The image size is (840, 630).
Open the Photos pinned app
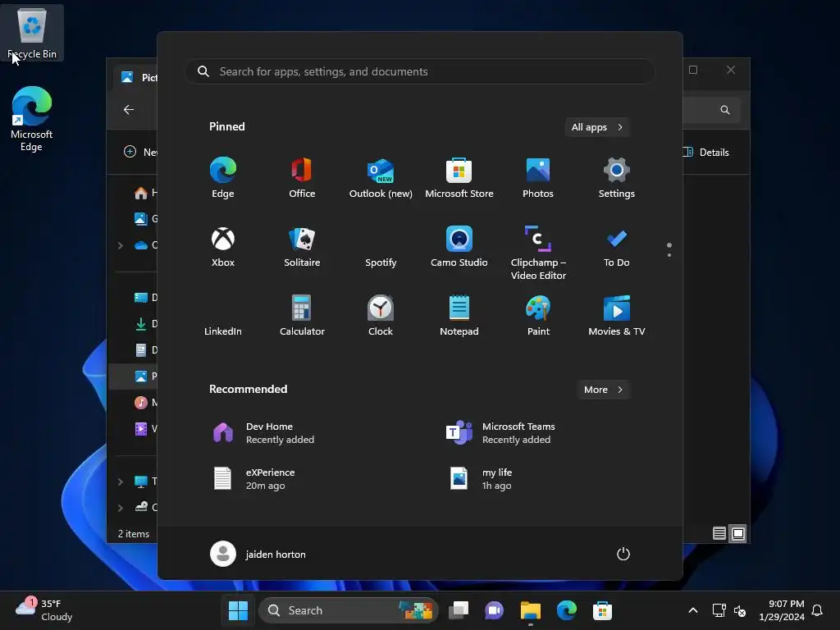pos(538,178)
